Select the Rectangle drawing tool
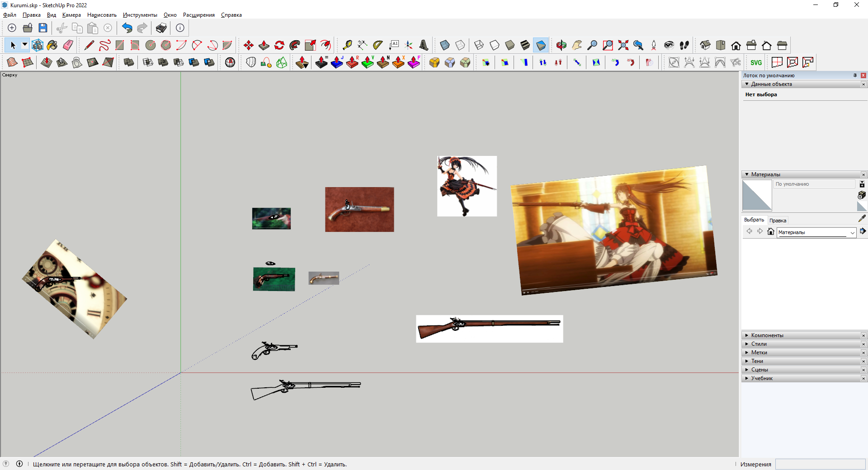 (120, 45)
